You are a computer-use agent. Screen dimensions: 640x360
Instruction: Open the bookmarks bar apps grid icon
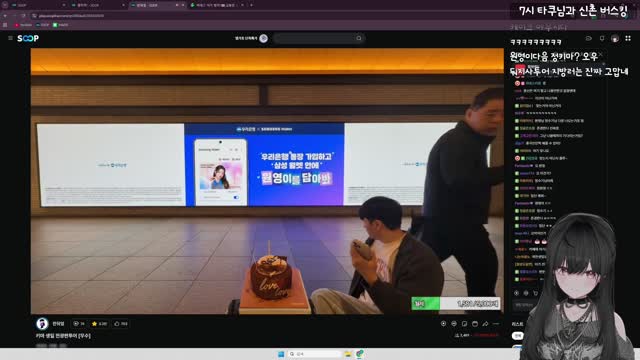pyautogui.click(x=5, y=25)
